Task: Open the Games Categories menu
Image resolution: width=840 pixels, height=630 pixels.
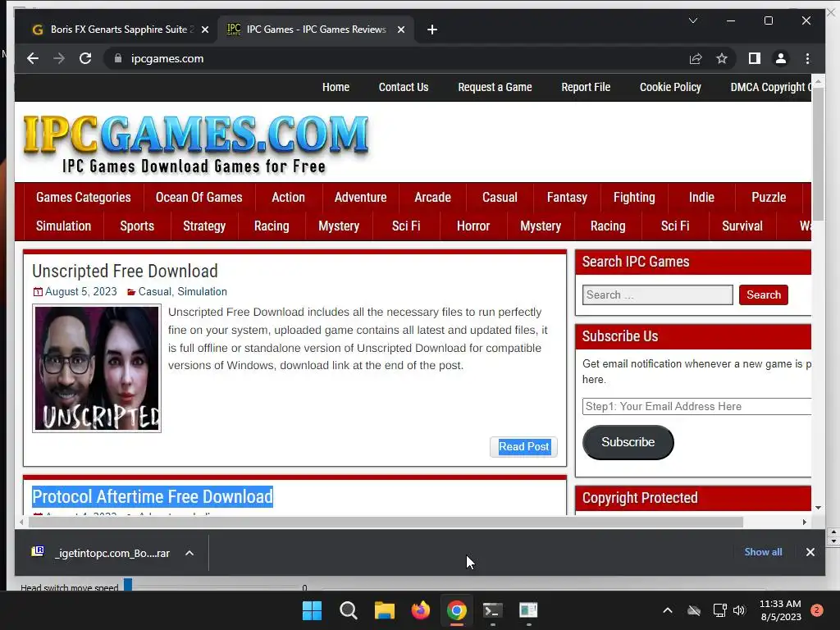Action: pos(84,197)
